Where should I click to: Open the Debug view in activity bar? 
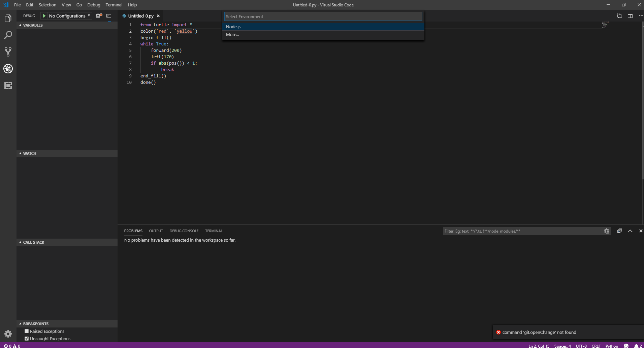pos(8,69)
